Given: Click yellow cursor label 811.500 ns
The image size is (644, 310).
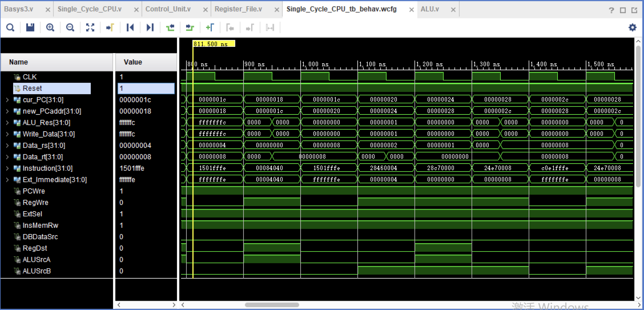Looking at the screenshot, I should (x=214, y=44).
